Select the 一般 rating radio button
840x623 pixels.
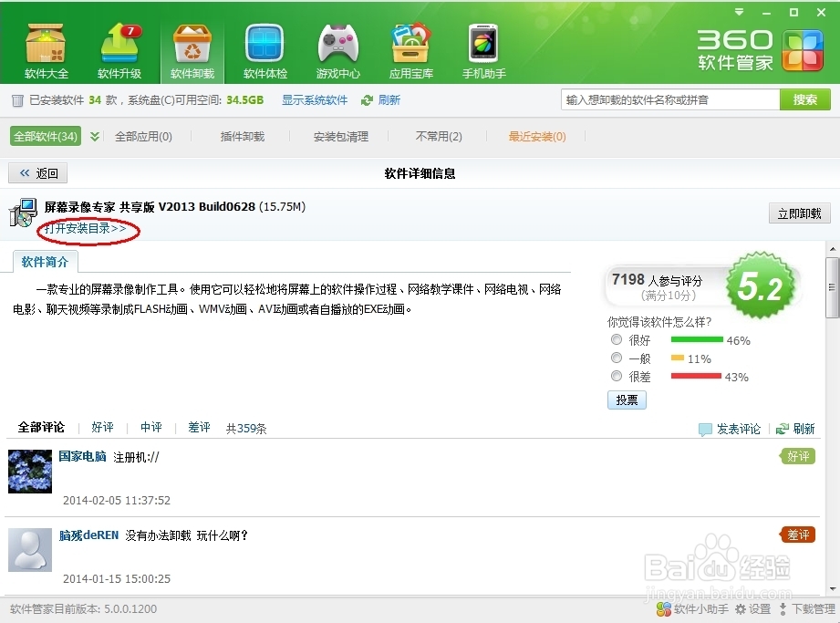616,358
